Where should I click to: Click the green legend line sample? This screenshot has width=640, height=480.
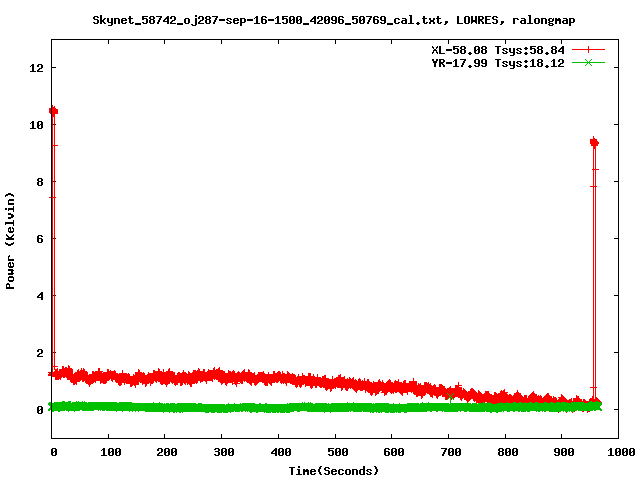click(588, 63)
